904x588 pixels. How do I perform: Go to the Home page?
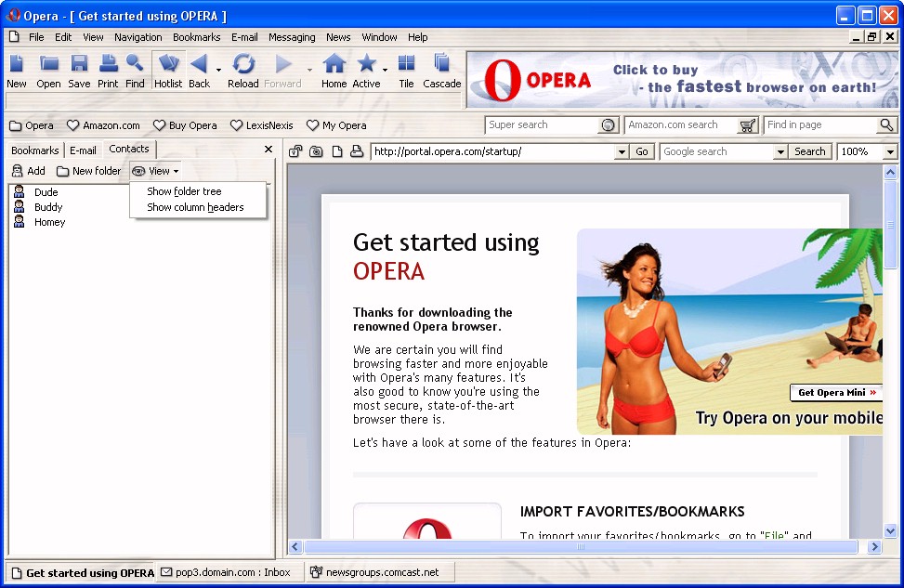pos(334,71)
